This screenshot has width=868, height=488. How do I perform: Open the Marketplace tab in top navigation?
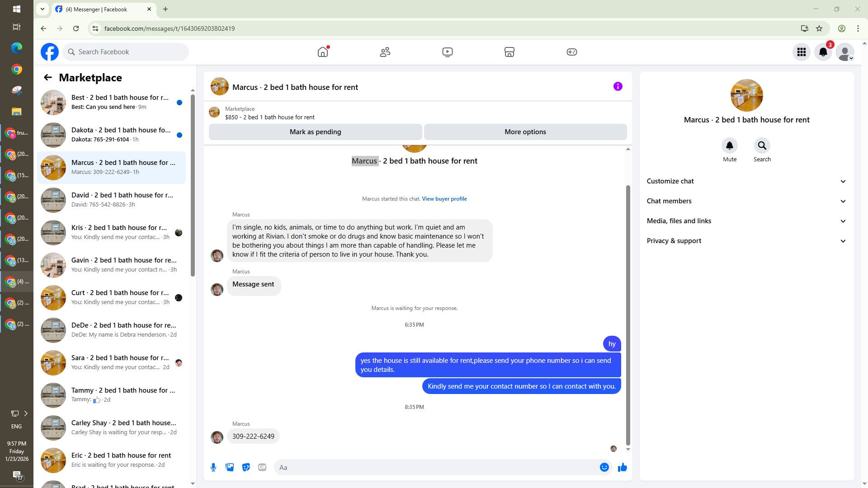coord(509,52)
